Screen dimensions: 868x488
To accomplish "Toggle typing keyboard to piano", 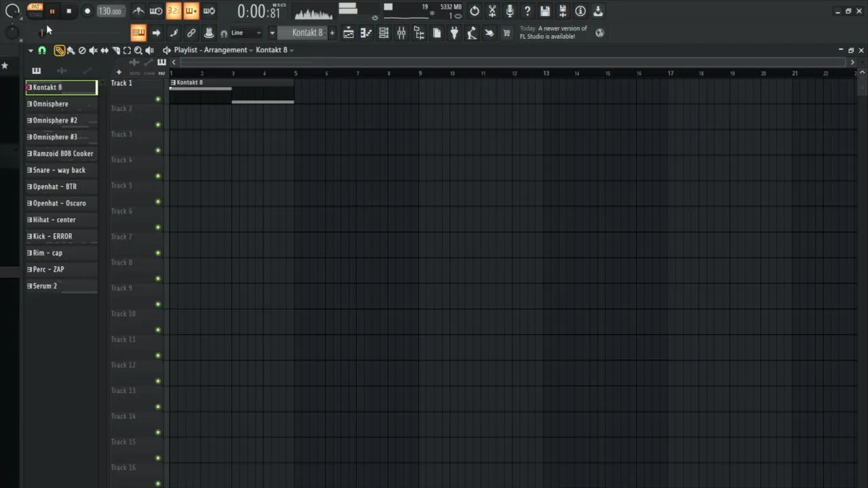I will [138, 33].
